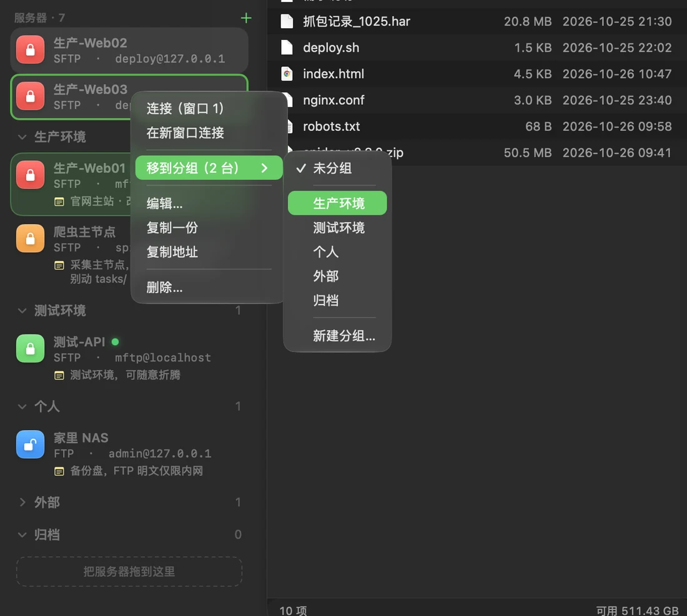
Task: Click 可用 511.43 GB status text
Action: pyautogui.click(x=638, y=610)
